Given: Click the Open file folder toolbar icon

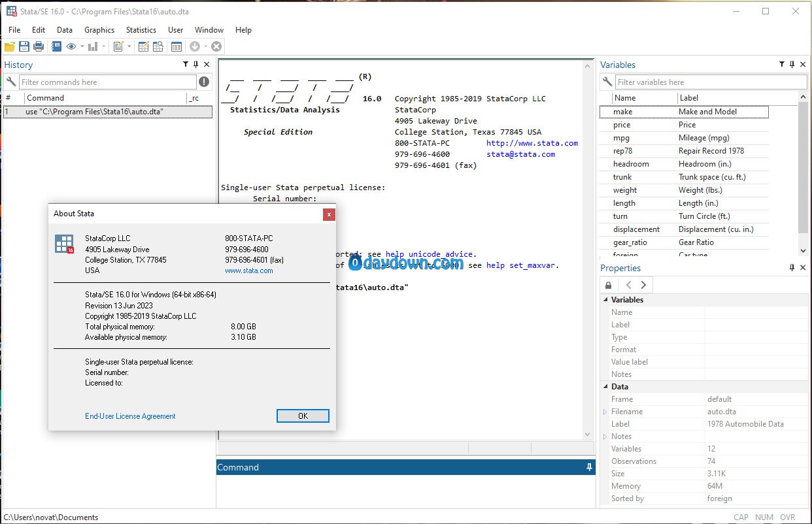Looking at the screenshot, I should pyautogui.click(x=9, y=46).
